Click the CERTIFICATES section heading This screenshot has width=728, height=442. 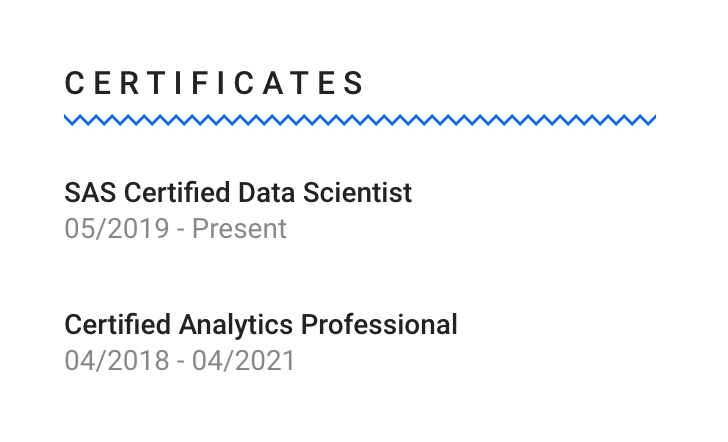click(x=214, y=83)
